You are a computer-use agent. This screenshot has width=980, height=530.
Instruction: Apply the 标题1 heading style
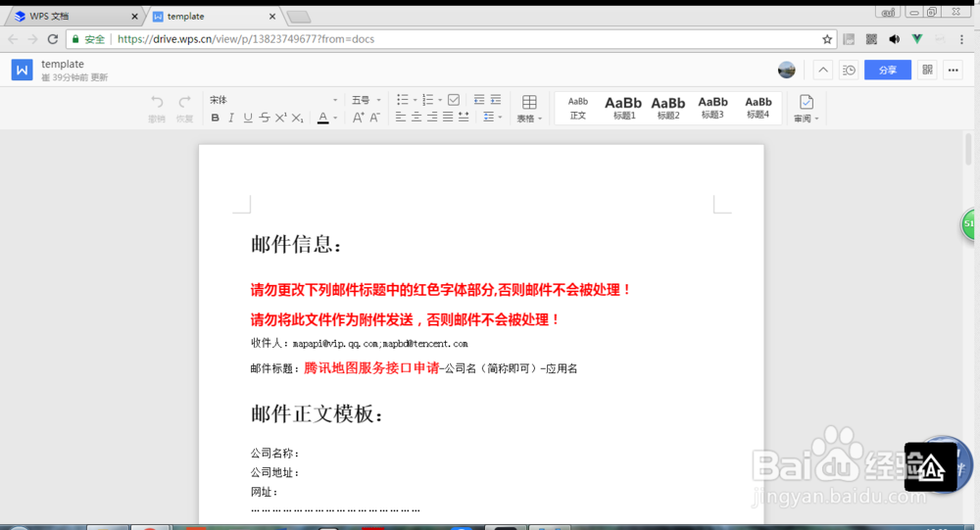coord(623,108)
